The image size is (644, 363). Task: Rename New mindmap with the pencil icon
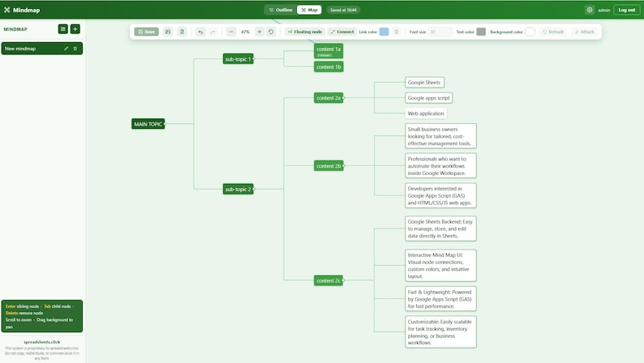[x=67, y=49]
